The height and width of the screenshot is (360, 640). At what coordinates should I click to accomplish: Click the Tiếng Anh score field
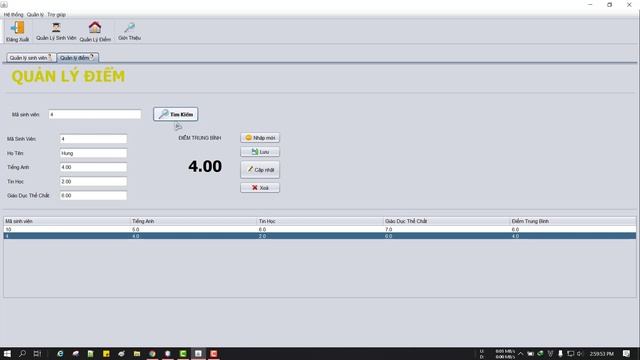pyautogui.click(x=93, y=167)
